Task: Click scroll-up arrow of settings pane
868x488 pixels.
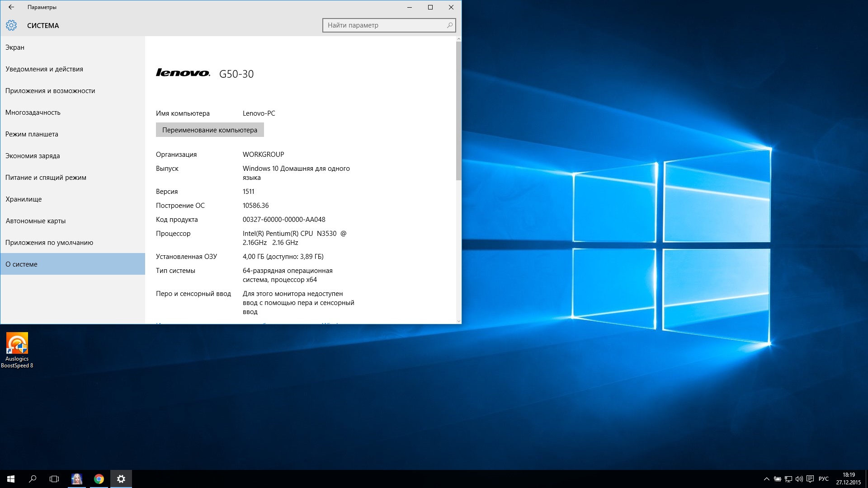Action: [x=458, y=39]
